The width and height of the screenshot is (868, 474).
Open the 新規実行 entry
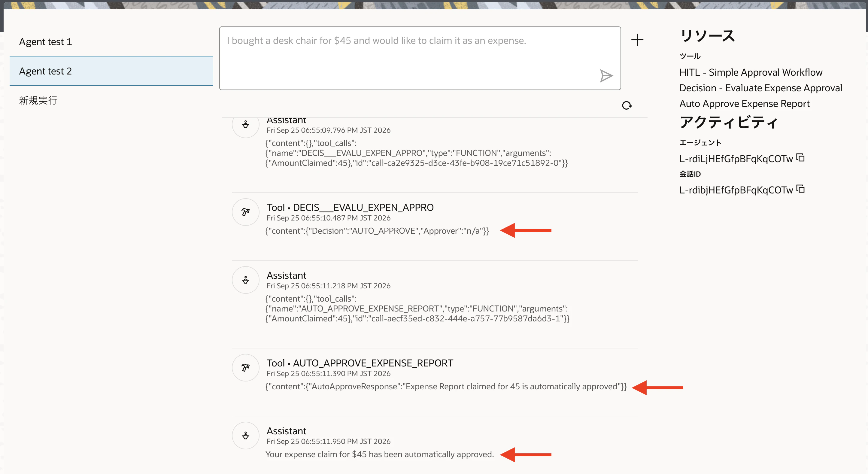(111, 100)
